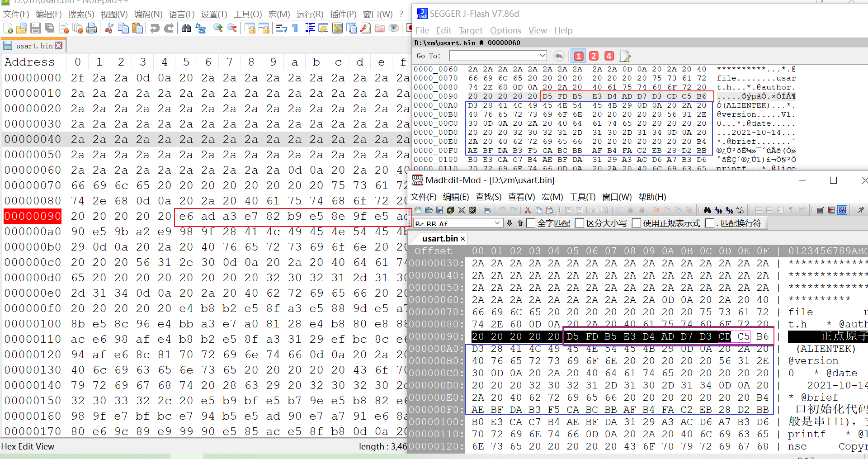Select 2-byte view in J-Flash

594,56
